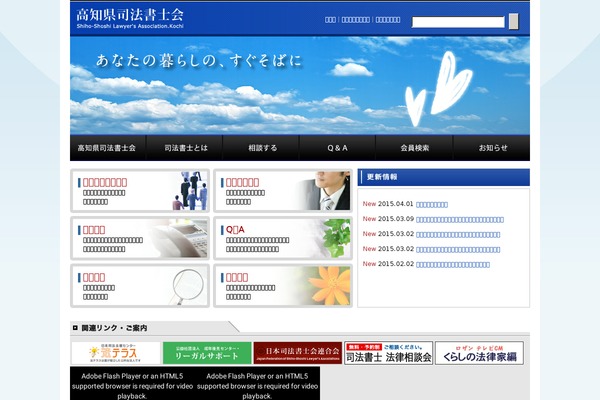The width and height of the screenshot is (600, 400).
Task: Select the 相談する navigation item
Action: (x=261, y=148)
